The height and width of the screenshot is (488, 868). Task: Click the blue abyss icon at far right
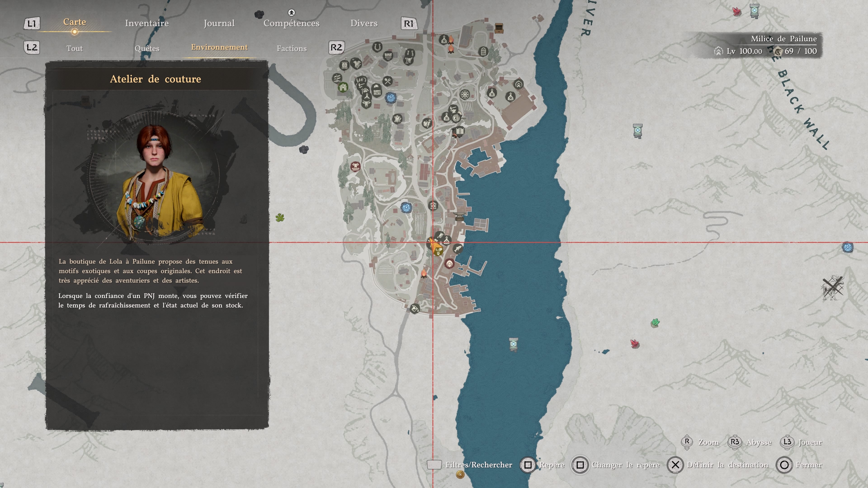(x=848, y=247)
